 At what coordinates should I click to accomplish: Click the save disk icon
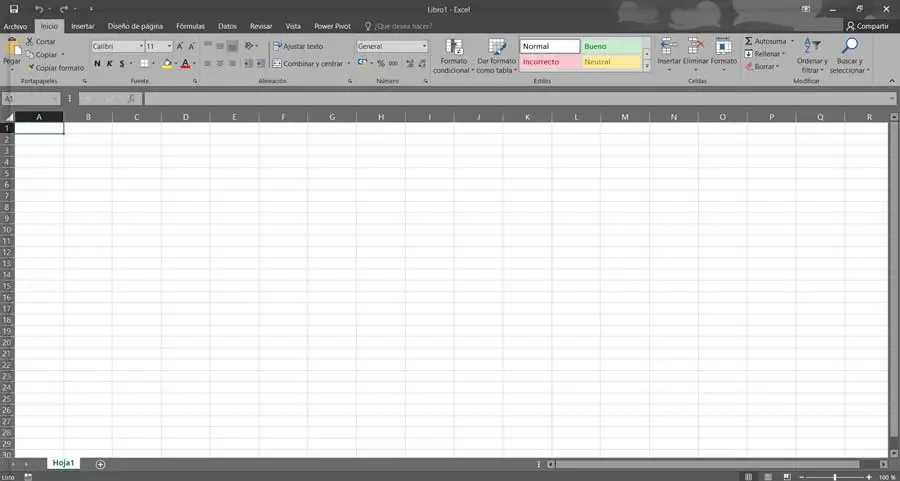tap(14, 9)
